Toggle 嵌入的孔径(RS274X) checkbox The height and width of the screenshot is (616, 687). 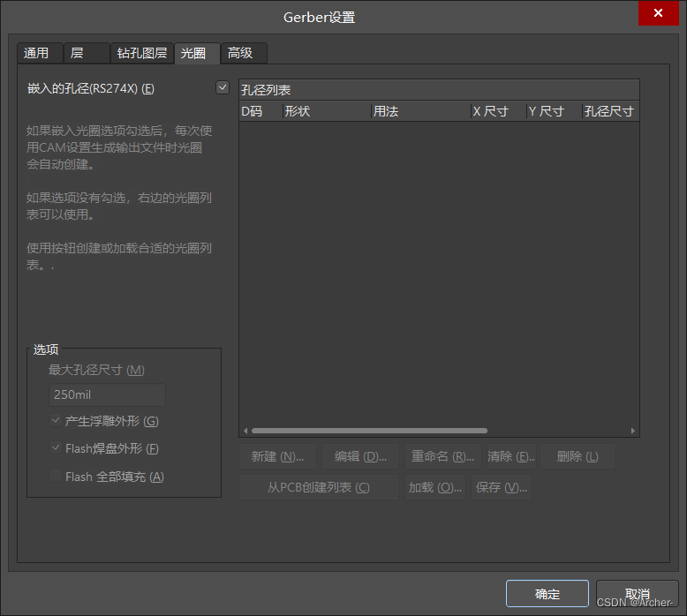pos(223,87)
